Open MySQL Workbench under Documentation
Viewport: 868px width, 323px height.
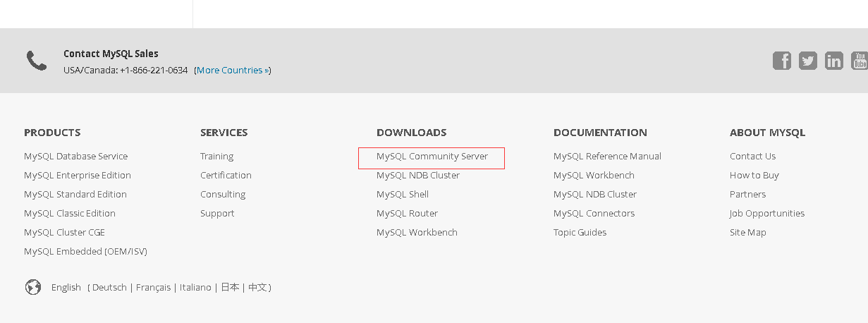click(594, 176)
